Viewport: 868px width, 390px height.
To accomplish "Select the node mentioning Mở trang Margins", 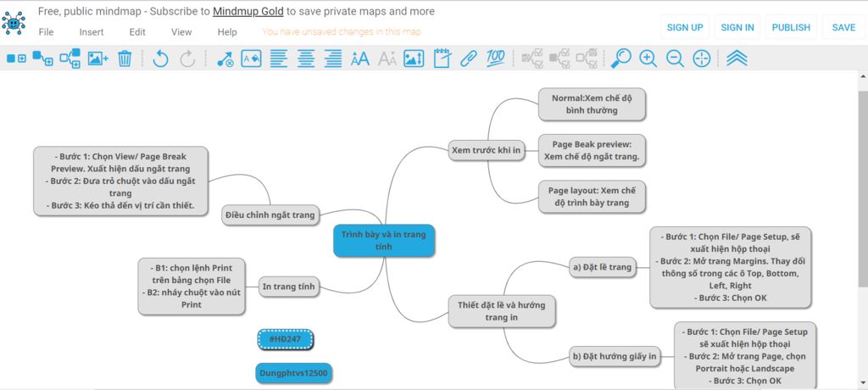I will tap(730, 267).
